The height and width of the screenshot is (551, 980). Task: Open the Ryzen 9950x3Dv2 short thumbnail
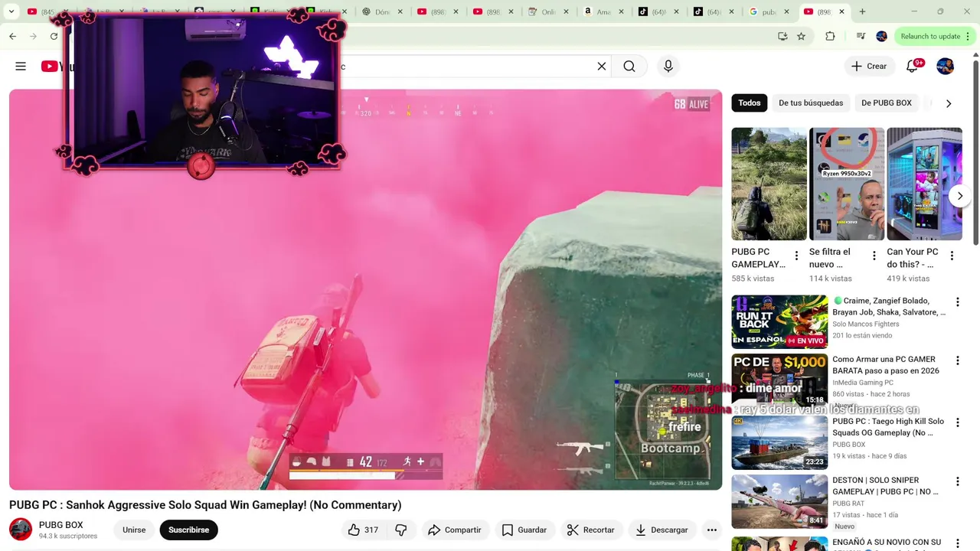click(x=847, y=184)
